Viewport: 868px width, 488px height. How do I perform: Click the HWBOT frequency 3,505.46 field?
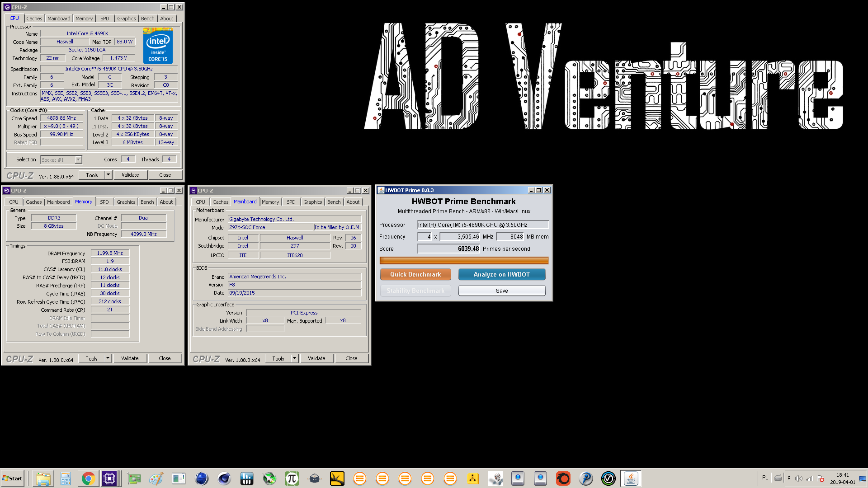point(460,236)
